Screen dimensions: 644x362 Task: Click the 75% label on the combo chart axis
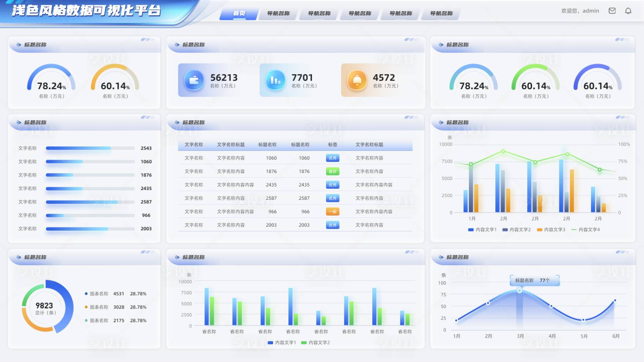622,161
